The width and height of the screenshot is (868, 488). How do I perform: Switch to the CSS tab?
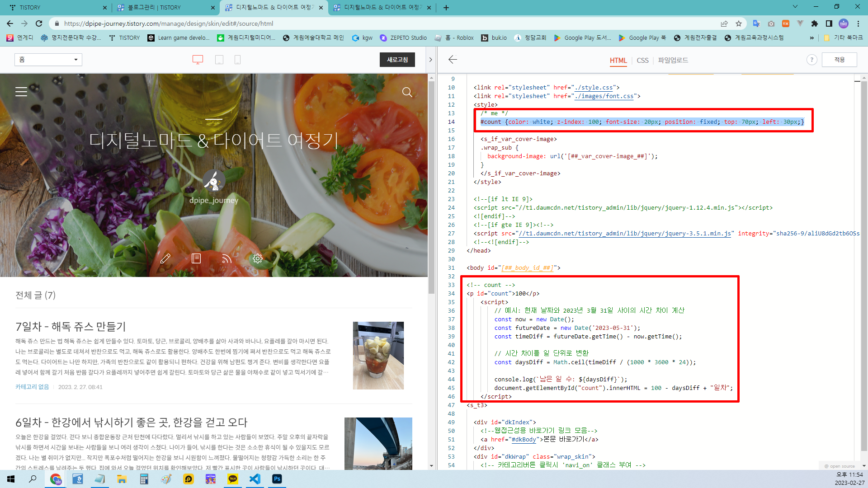pos(642,60)
